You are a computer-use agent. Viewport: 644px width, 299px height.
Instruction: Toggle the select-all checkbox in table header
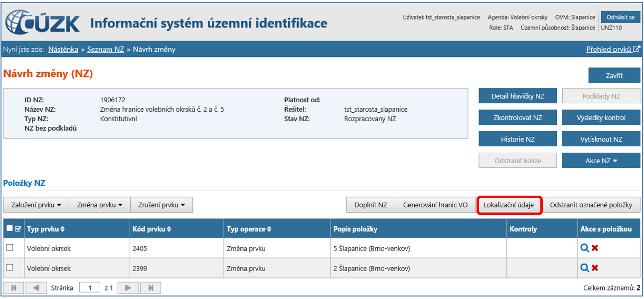(9, 229)
